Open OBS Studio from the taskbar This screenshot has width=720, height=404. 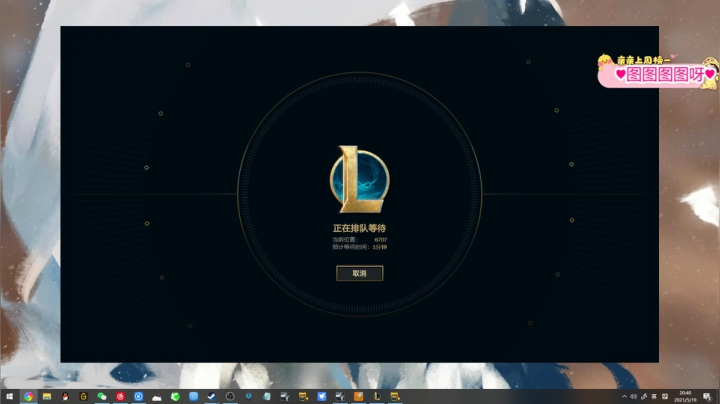click(230, 396)
